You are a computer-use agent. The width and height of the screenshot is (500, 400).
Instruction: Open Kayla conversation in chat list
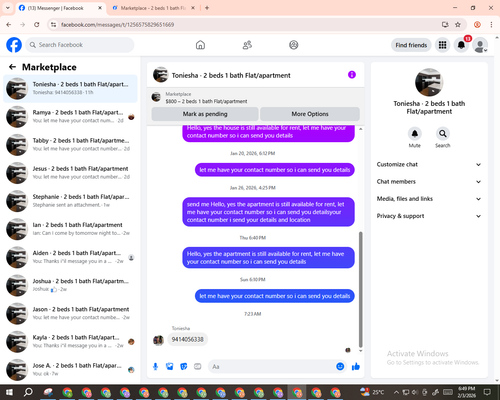click(70, 341)
